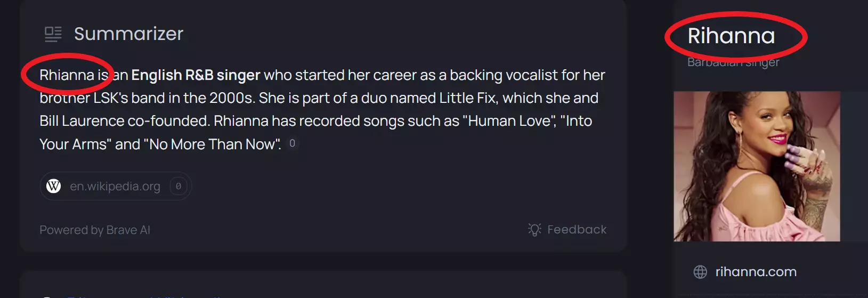Image resolution: width=868 pixels, height=298 pixels.
Task: Click the "No More Than Now" song title
Action: (212, 144)
